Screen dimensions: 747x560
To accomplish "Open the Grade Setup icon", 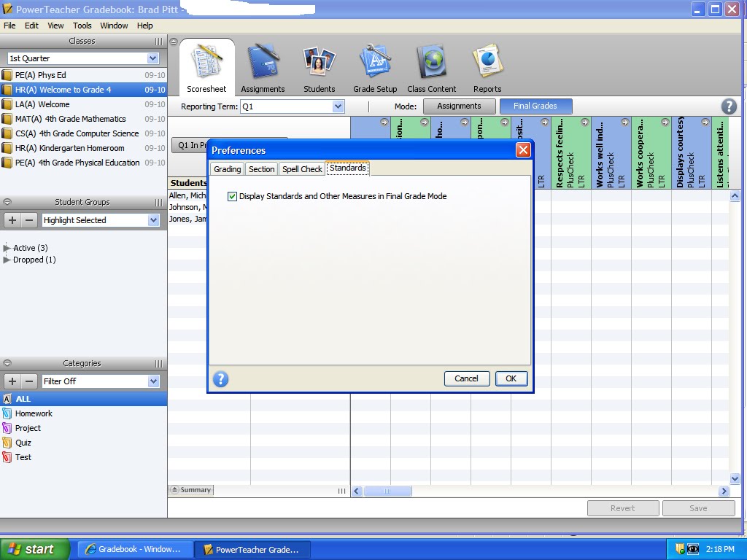I will pos(375,61).
